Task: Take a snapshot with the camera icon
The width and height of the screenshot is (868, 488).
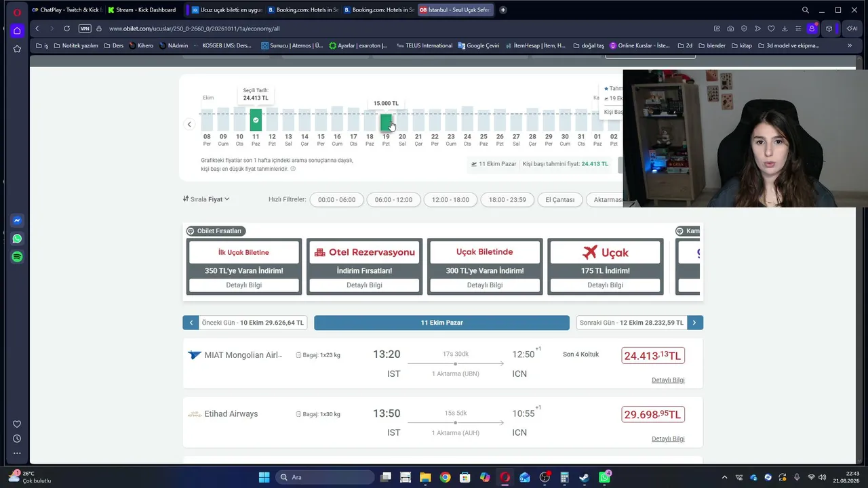Action: point(730,28)
